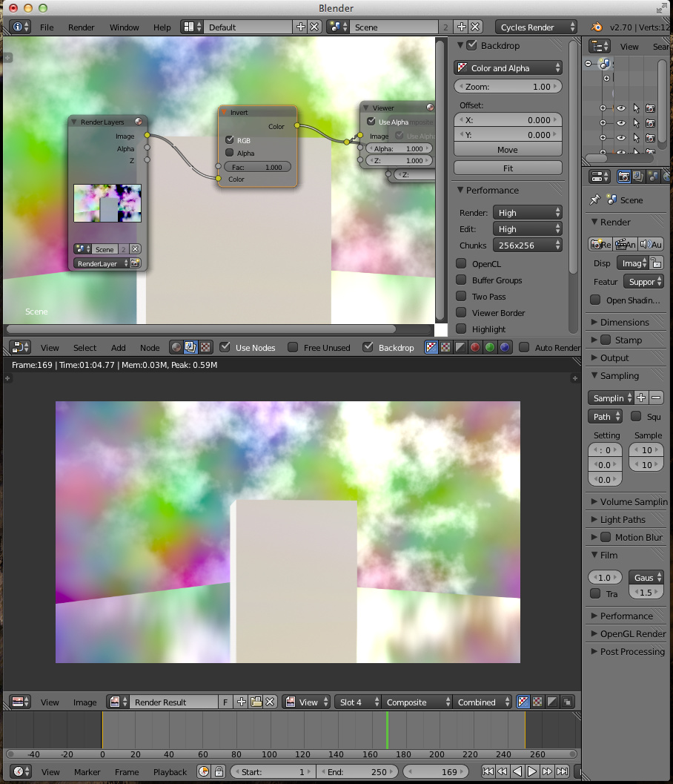Click Render Animation clapperboard button
Viewport: 673px width, 784px height.
[x=626, y=244]
